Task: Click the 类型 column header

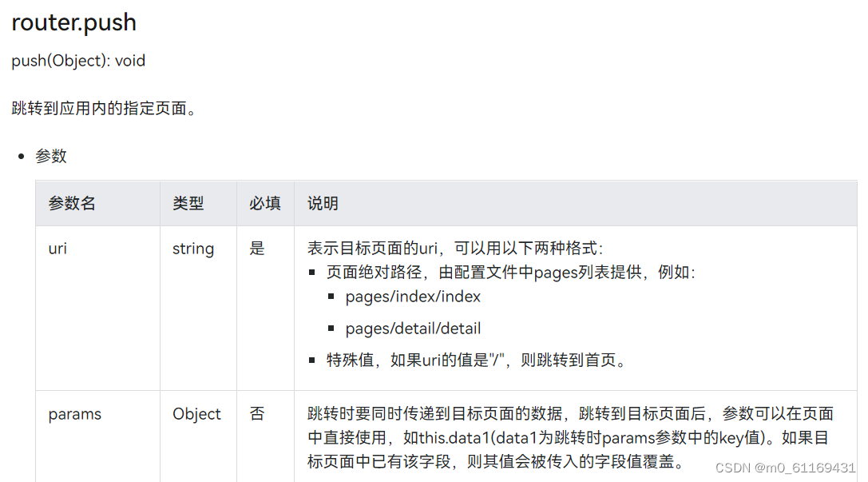Action: 188,203
